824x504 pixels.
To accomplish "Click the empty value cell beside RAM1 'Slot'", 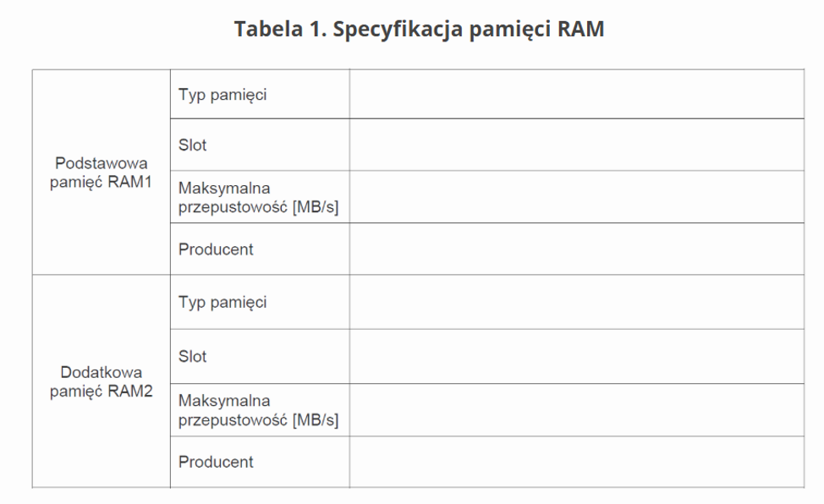I will (576, 145).
